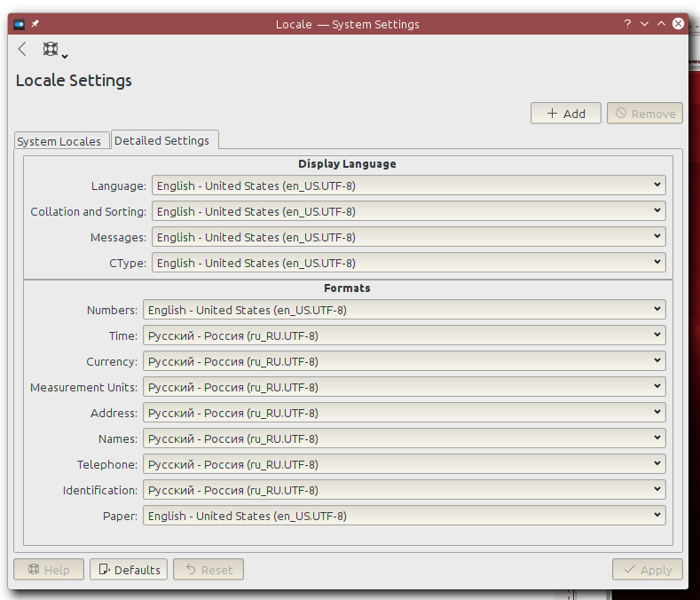
Task: Click the question mark help titlebar icon
Action: point(627,24)
